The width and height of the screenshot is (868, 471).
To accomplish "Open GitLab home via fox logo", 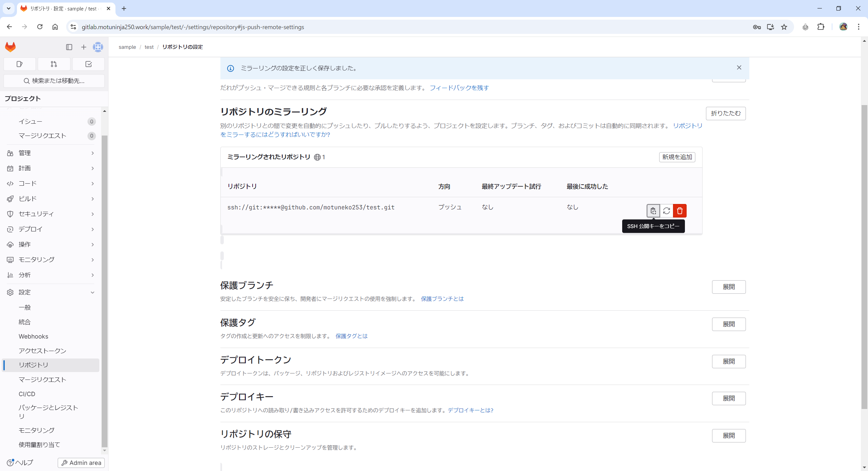I will click(11, 47).
